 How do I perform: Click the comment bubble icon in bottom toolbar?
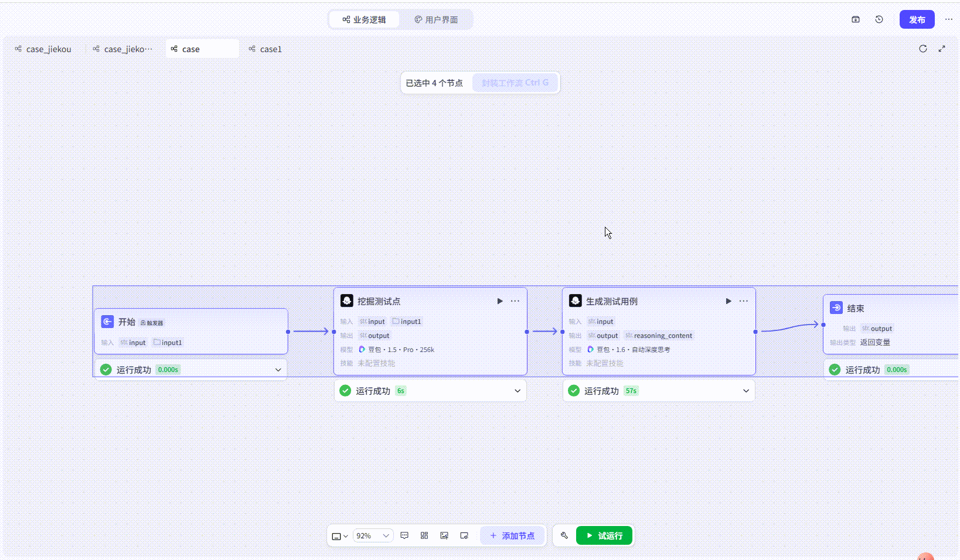(404, 535)
